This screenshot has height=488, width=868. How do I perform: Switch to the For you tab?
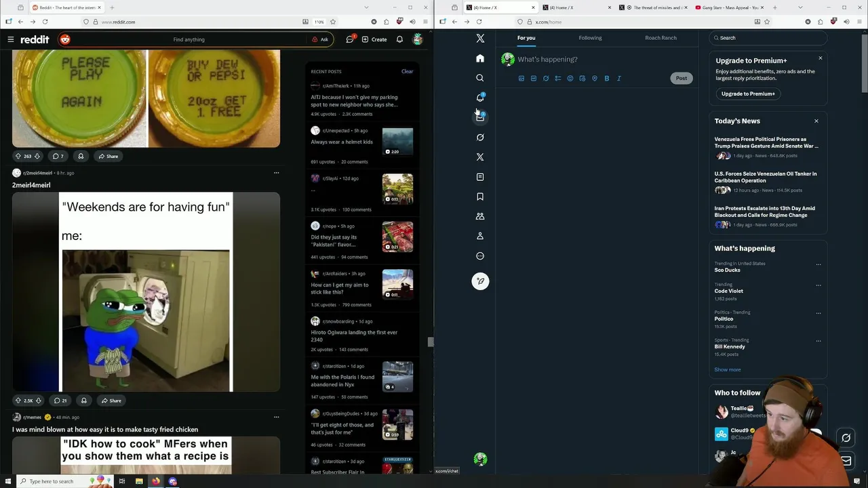(x=526, y=38)
